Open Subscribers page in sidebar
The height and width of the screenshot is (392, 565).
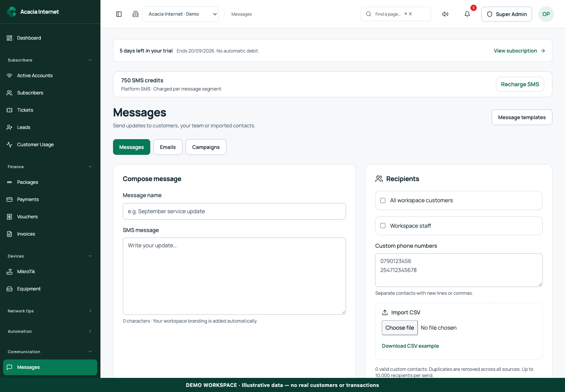tap(50, 93)
